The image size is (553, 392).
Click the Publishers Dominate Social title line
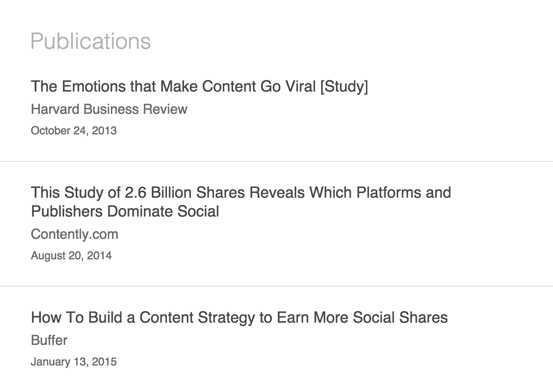pos(125,211)
